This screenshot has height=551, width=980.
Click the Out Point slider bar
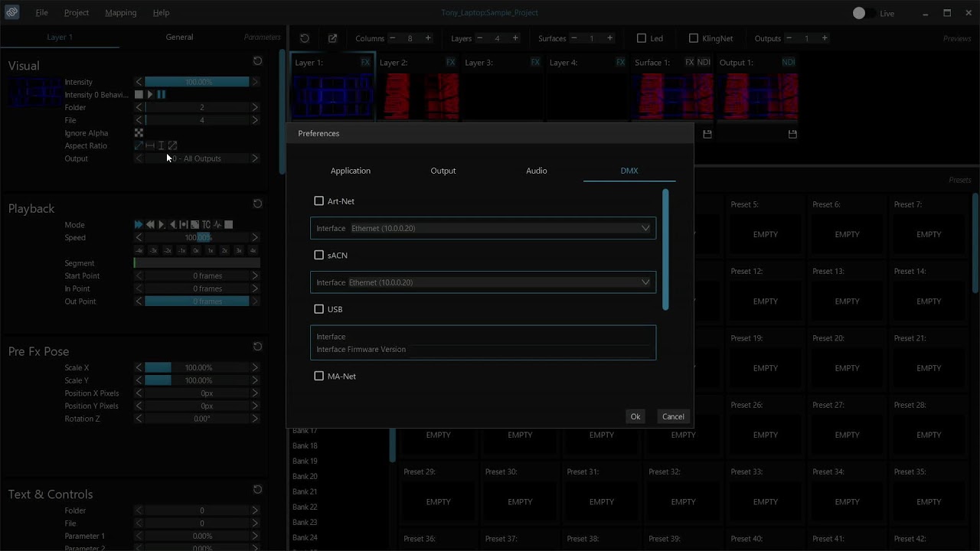(197, 302)
